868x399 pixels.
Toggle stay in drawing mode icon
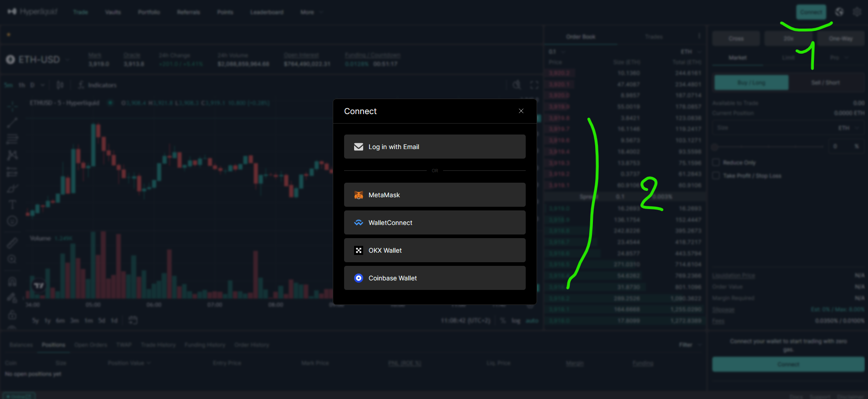click(12, 298)
